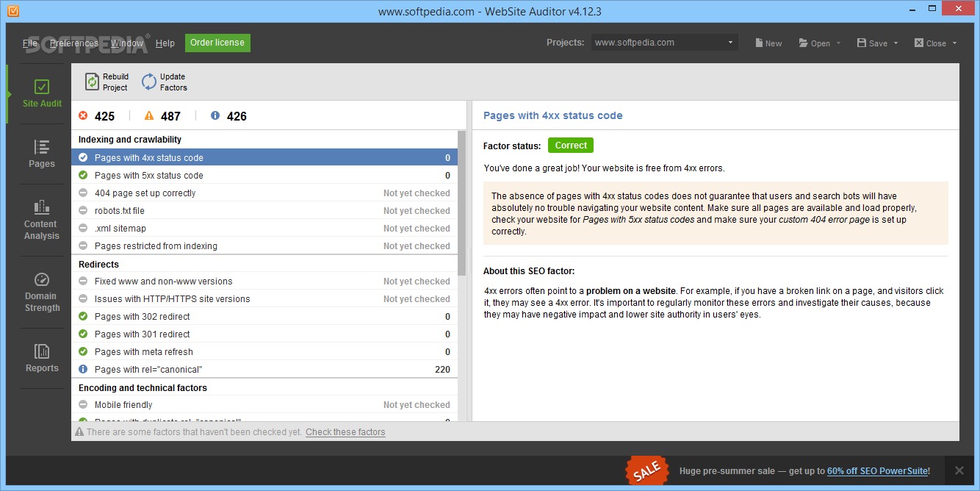
Task: Open the Projects dropdown showing www.softpedia.com
Action: coord(664,43)
